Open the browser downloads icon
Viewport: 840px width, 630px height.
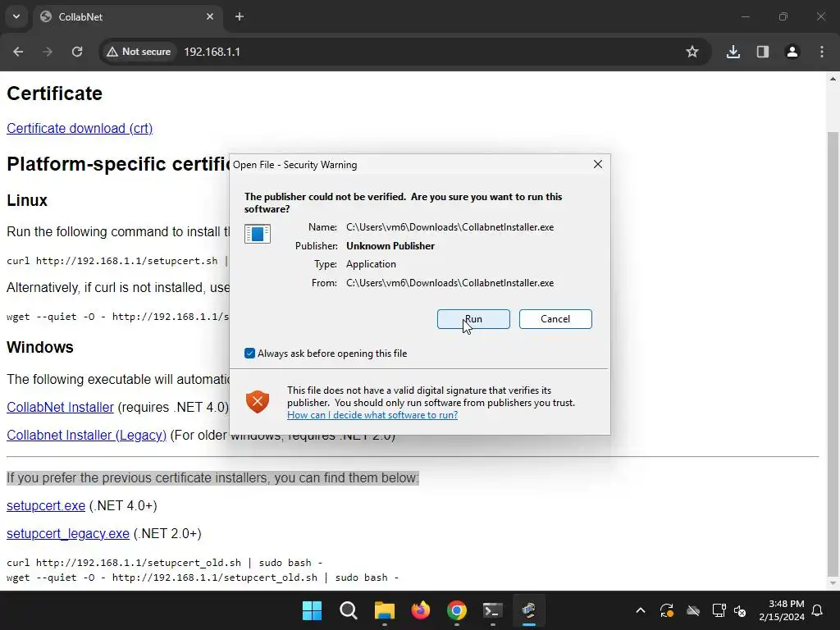[x=733, y=52]
